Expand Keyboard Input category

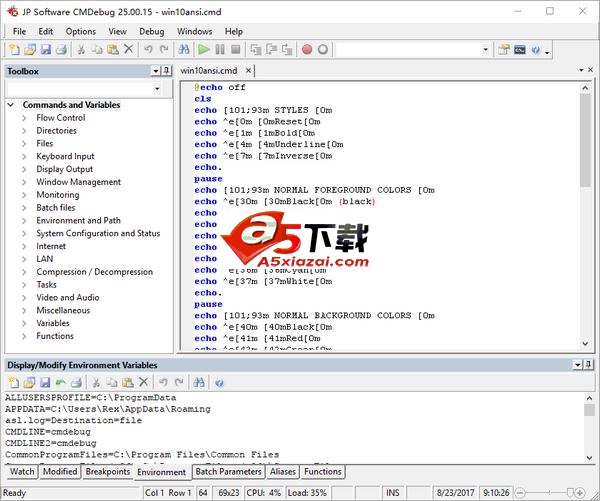pyautogui.click(x=24, y=156)
